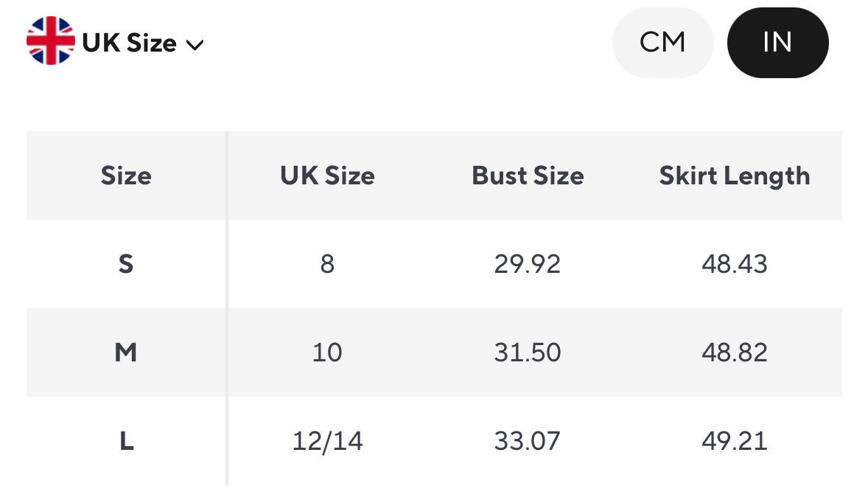This screenshot has height=486, width=868.
Task: Open the UK Size region selector
Action: (x=130, y=44)
